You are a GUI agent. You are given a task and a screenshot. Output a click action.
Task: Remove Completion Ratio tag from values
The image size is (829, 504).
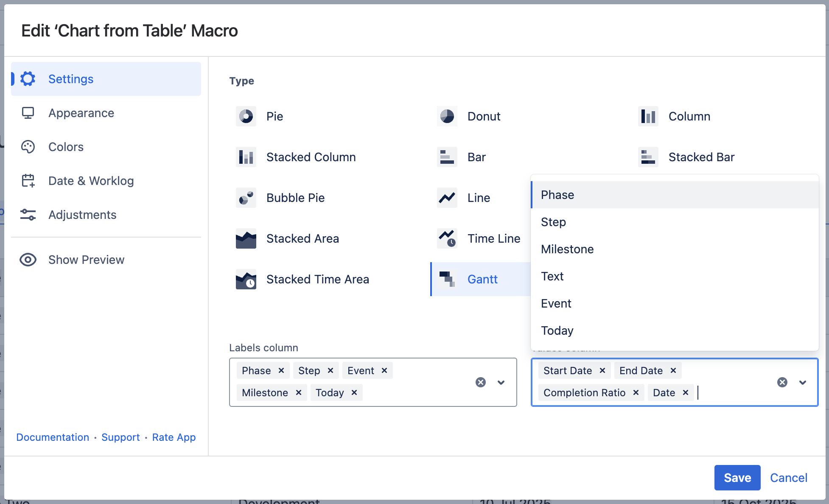click(x=636, y=392)
